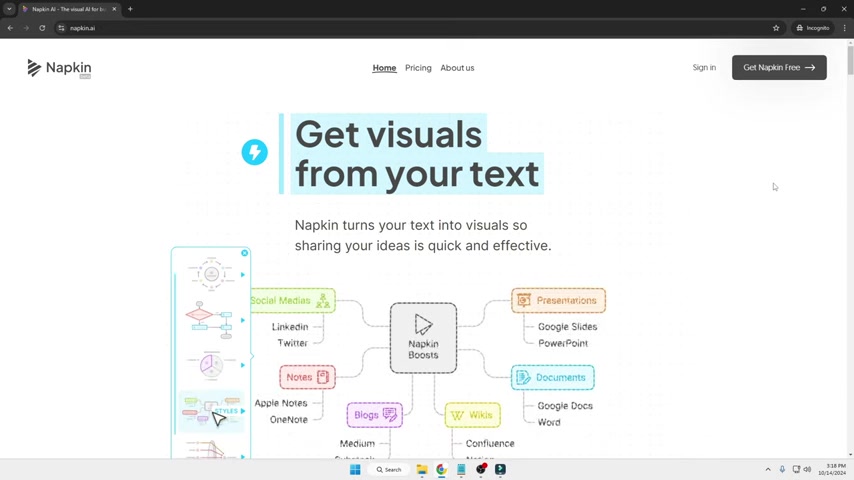854x480 pixels.
Task: Click the notebook icon in Notes
Action: point(323,377)
